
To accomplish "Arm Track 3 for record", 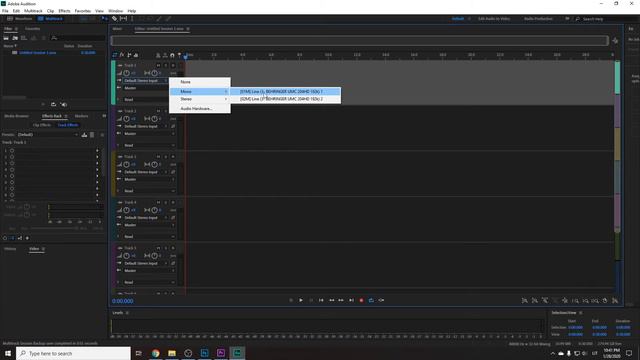I will point(173,157).
